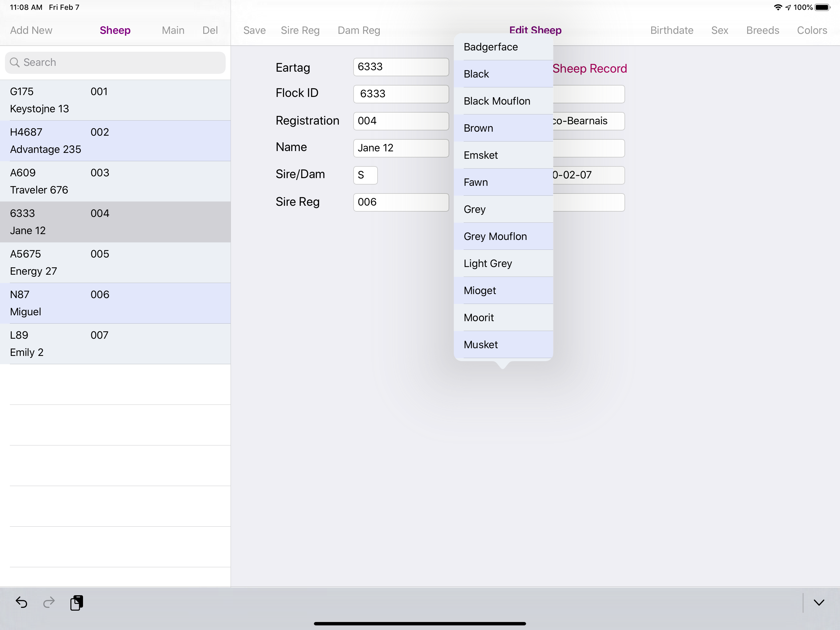
Task: Tap the undo arrow icon
Action: 21,602
